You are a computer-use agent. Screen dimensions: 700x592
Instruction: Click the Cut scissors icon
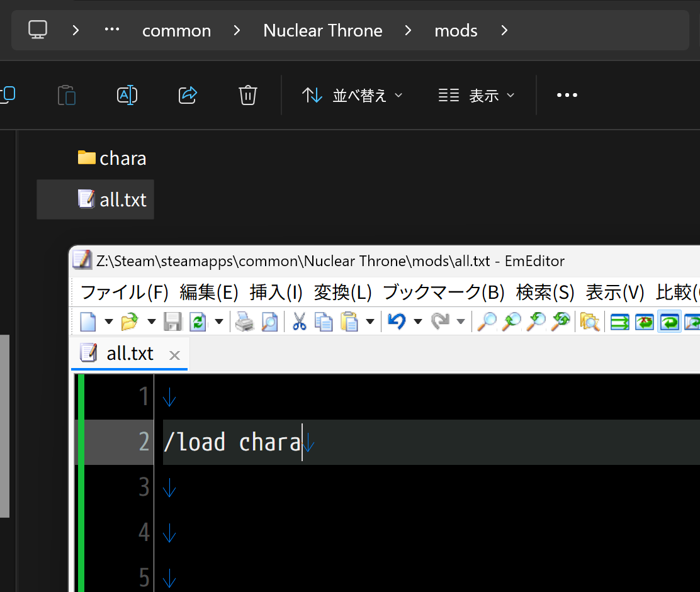[299, 322]
